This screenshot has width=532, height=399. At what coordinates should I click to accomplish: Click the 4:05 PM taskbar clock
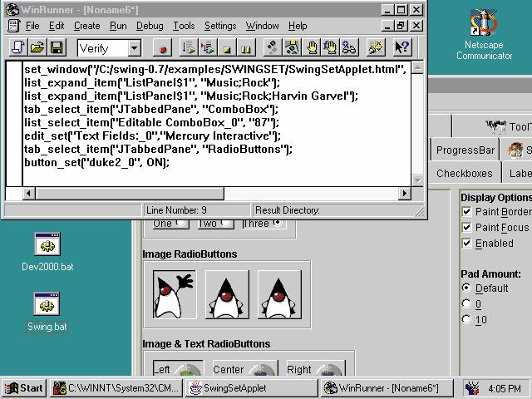pyautogui.click(x=505, y=388)
